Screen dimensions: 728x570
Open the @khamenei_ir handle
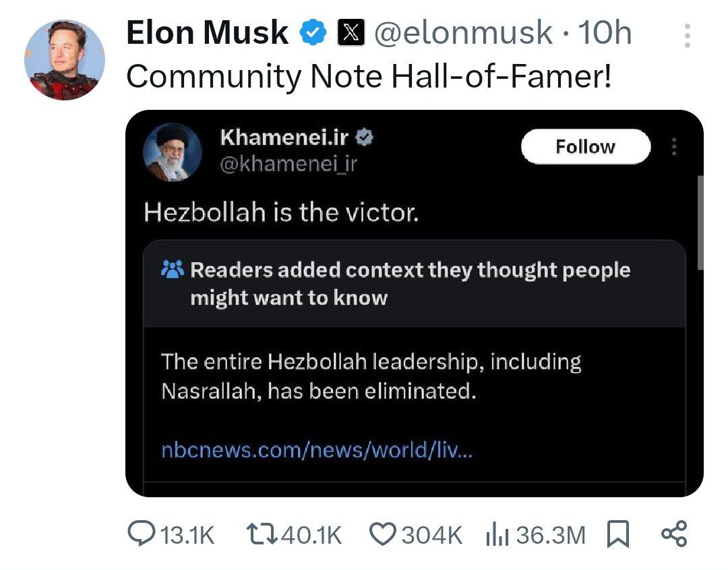tap(288, 164)
